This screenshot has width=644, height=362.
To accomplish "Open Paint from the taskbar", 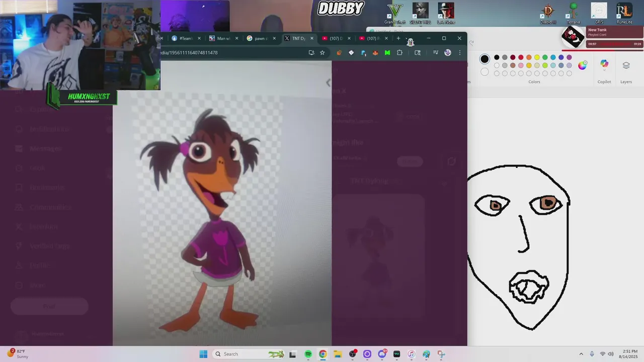I will click(x=426, y=354).
